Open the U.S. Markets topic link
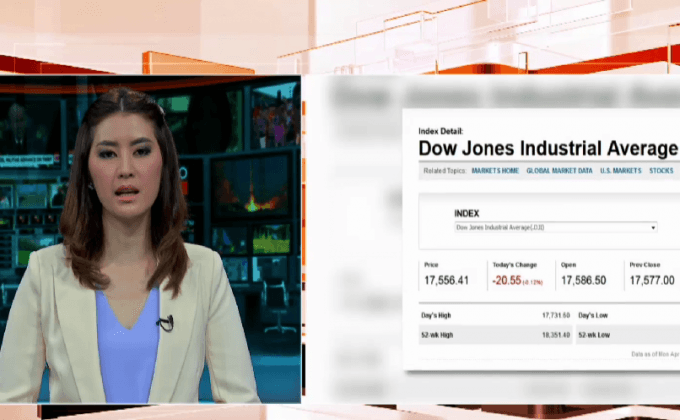 click(620, 171)
